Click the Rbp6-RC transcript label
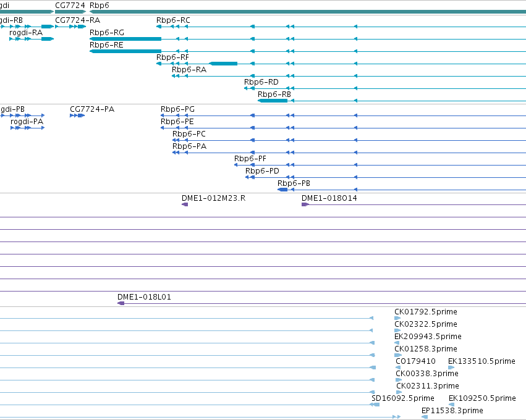The height and width of the screenshot is (420, 526). tap(173, 20)
